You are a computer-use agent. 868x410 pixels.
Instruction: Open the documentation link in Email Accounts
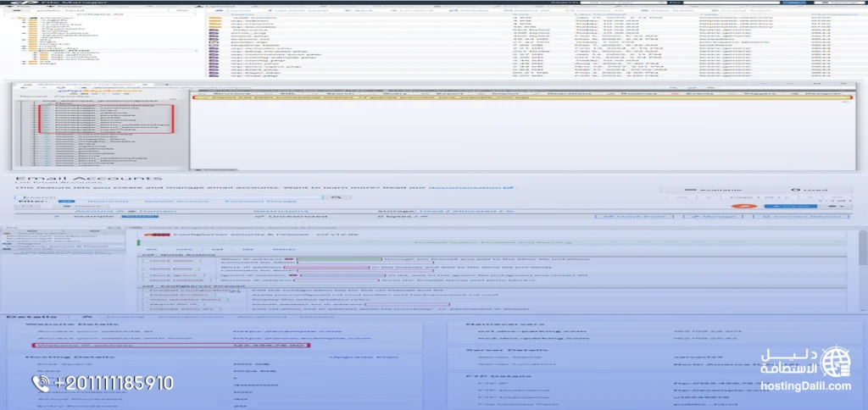[x=473, y=188]
